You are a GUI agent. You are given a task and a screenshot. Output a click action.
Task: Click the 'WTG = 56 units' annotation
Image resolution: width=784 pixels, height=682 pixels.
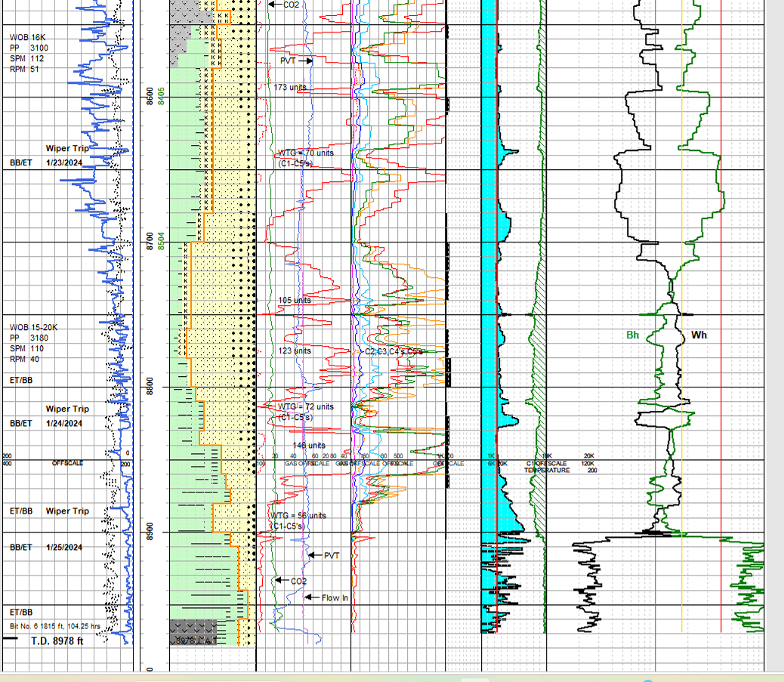tap(298, 516)
